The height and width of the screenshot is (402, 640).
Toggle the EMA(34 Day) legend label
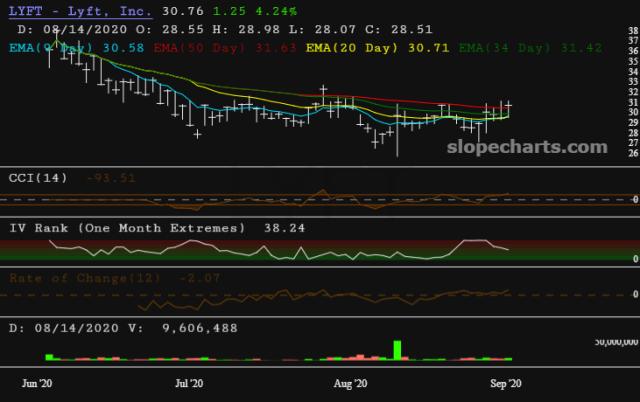[498, 47]
